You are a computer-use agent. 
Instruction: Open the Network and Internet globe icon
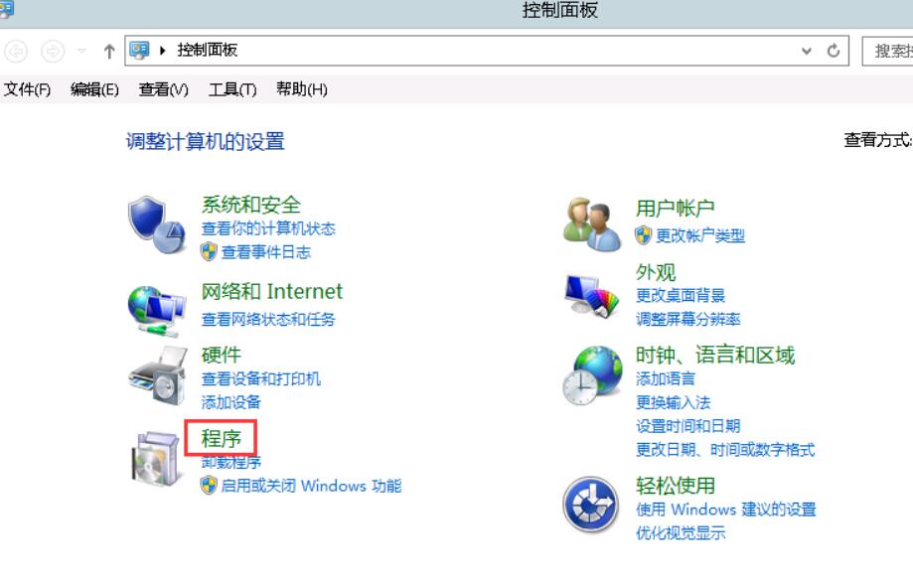157,312
